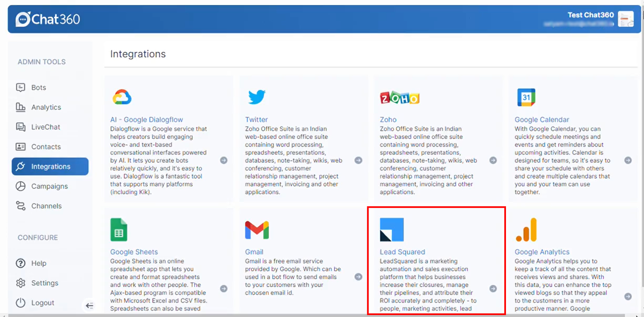Collapse sidebar using the left arrow icon

pyautogui.click(x=89, y=306)
